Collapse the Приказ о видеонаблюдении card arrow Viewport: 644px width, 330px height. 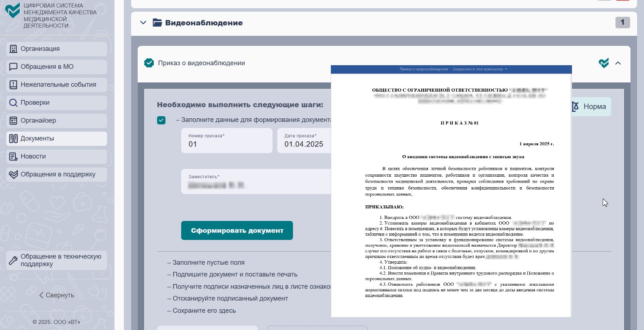tap(618, 63)
